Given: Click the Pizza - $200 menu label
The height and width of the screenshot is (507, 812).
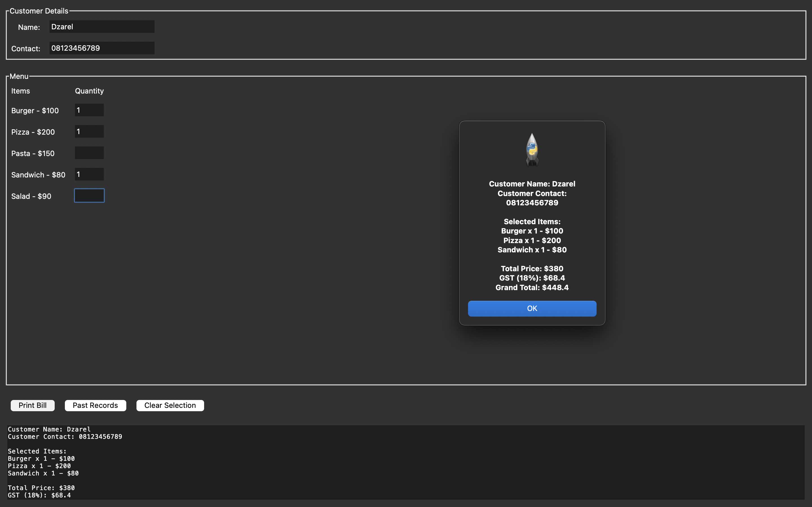Looking at the screenshot, I should [x=33, y=132].
